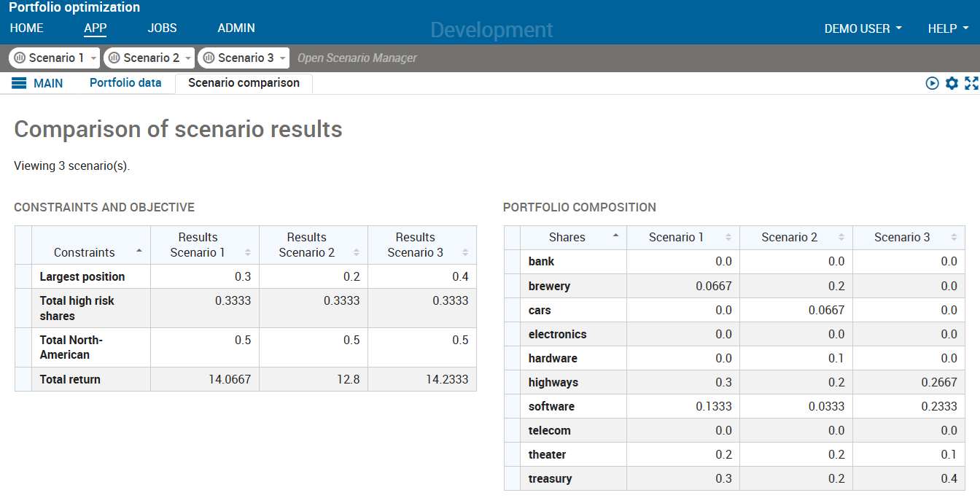Open the DEMO USER dropdown

[x=863, y=28]
